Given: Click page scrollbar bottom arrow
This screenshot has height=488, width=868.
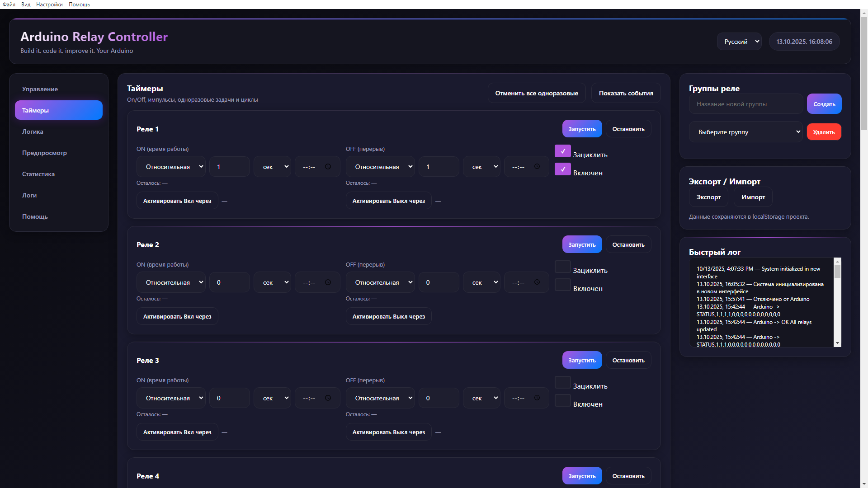Looking at the screenshot, I should 864,484.
